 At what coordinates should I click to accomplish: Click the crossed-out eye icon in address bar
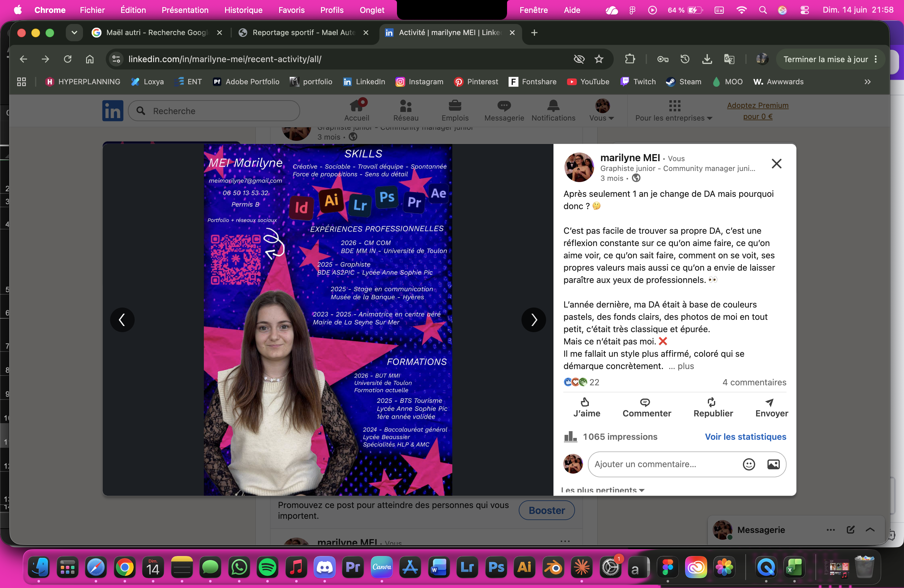(579, 59)
